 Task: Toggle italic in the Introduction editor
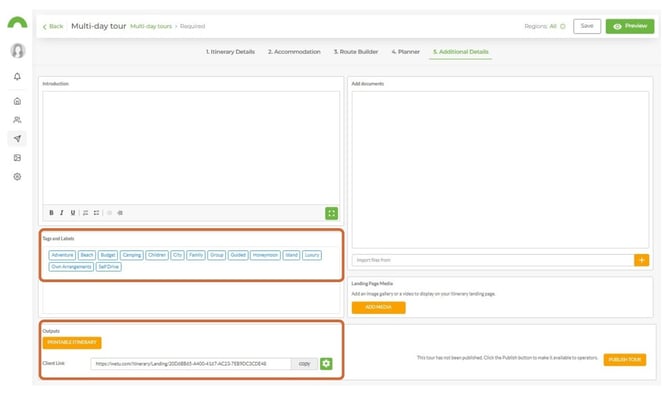62,213
